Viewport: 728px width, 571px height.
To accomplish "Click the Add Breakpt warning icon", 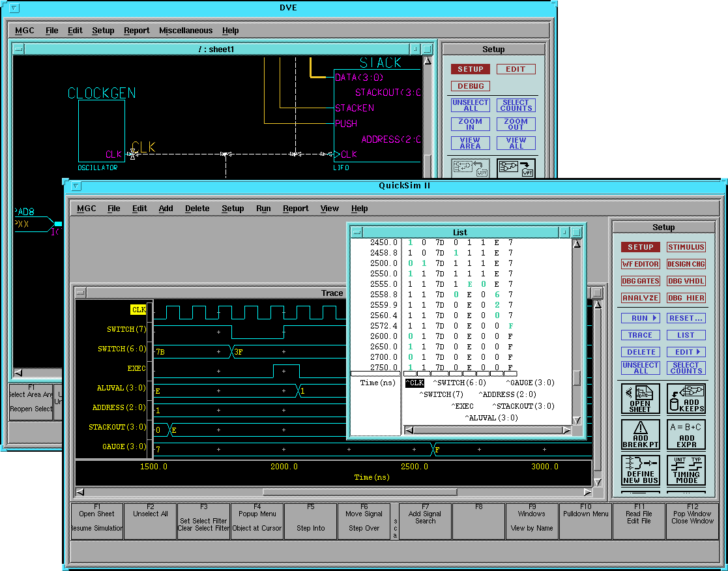I will [640, 435].
